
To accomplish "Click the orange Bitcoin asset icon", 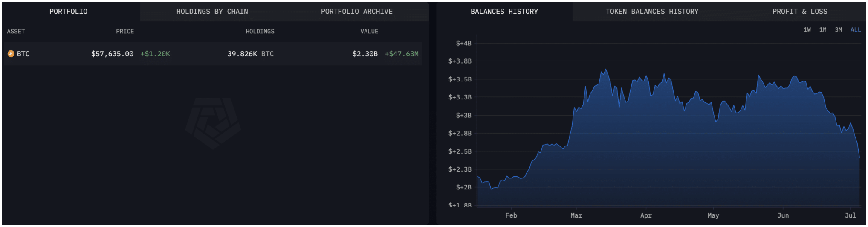I will 11,54.
